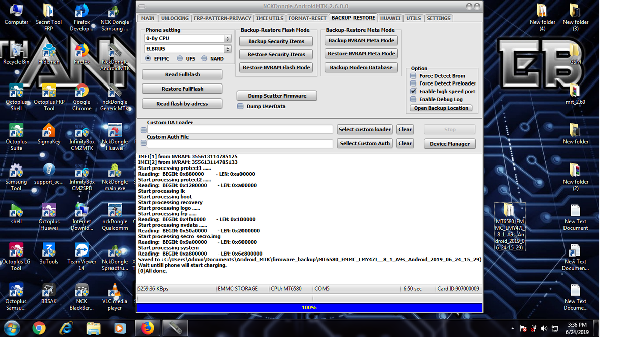Open the Recycle Bin desktop icon

16,54
